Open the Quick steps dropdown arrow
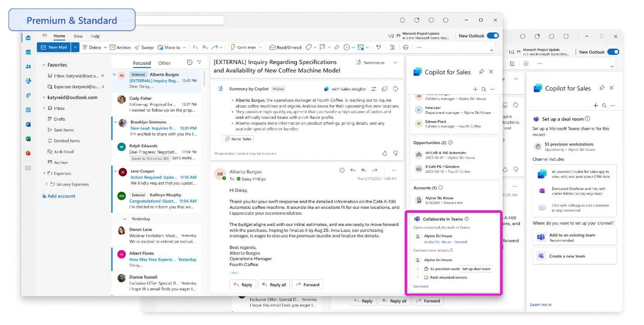This screenshot has width=644, height=325. pyautogui.click(x=260, y=47)
